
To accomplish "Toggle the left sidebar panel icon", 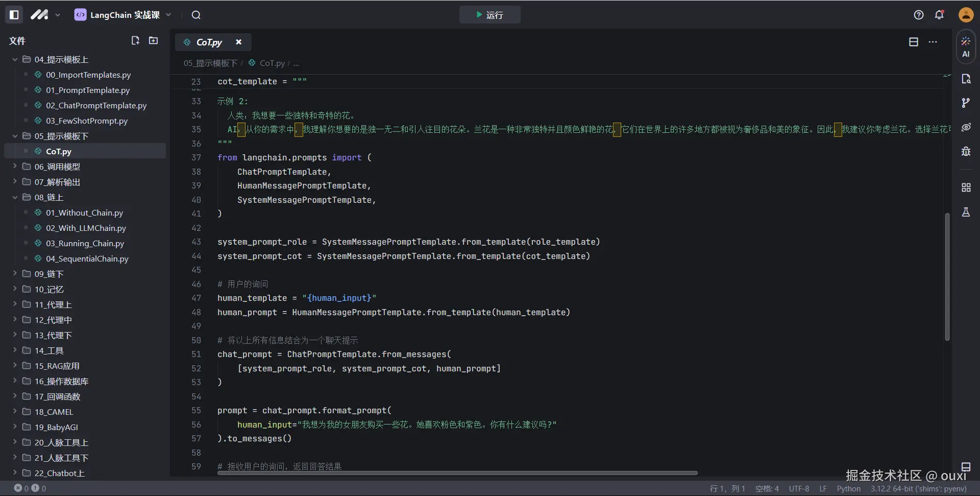I will coord(14,15).
